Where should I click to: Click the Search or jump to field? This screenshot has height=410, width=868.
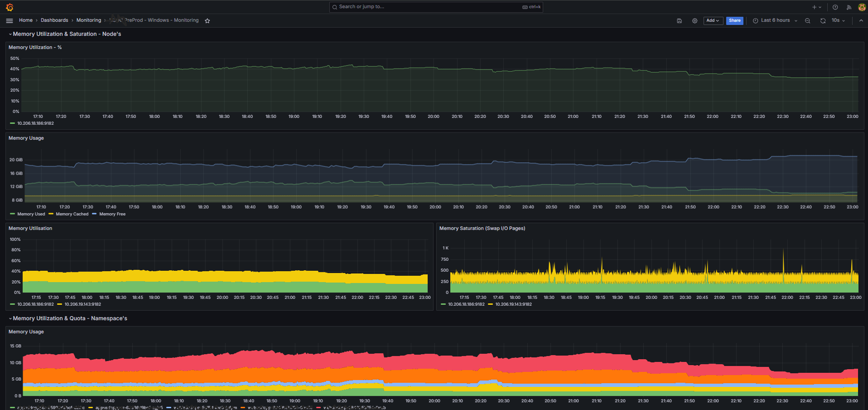click(436, 7)
